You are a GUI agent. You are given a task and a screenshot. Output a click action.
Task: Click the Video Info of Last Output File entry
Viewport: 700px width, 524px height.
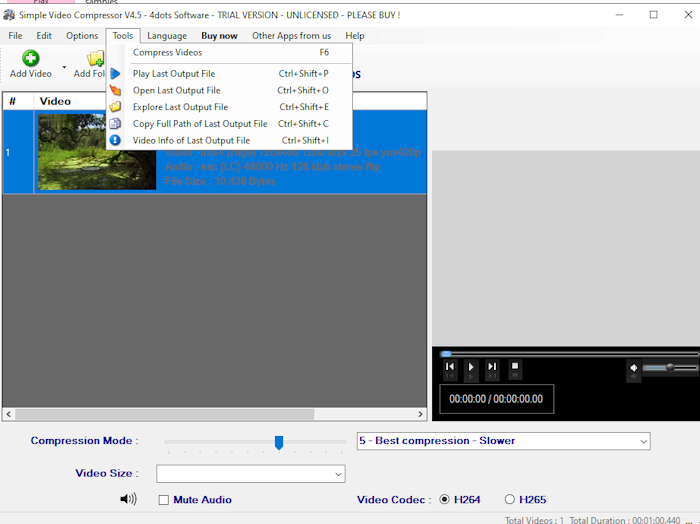click(191, 141)
